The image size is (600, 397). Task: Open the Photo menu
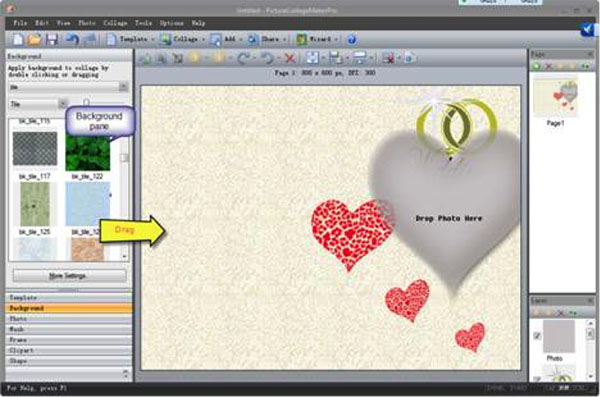coord(87,23)
